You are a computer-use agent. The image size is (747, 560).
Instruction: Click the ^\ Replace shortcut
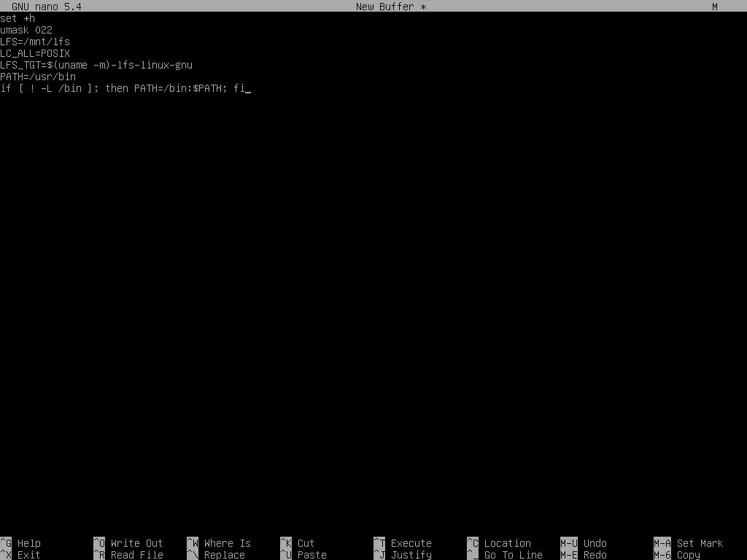216,555
